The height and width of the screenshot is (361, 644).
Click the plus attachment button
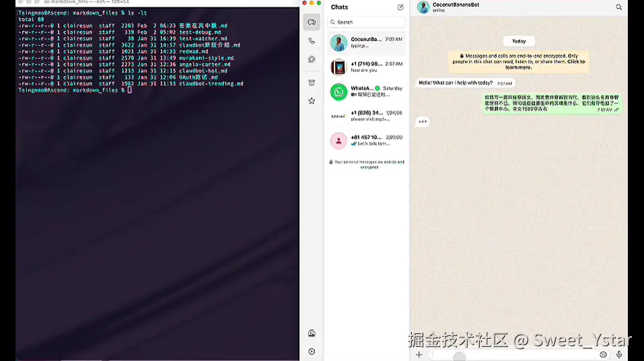(x=419, y=354)
